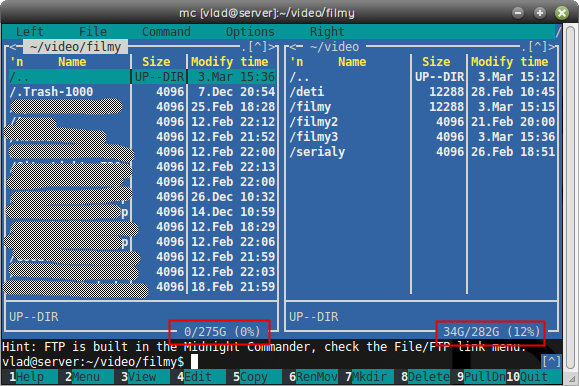Select the /.Trash-1000 directory
Viewport: 579px width, 386px height.
tap(142, 92)
